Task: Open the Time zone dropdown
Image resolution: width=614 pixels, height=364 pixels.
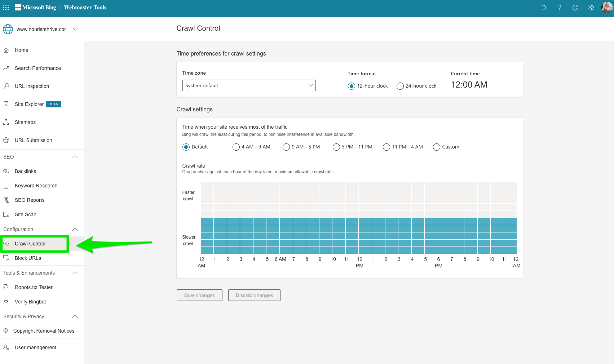Action: coord(248,85)
